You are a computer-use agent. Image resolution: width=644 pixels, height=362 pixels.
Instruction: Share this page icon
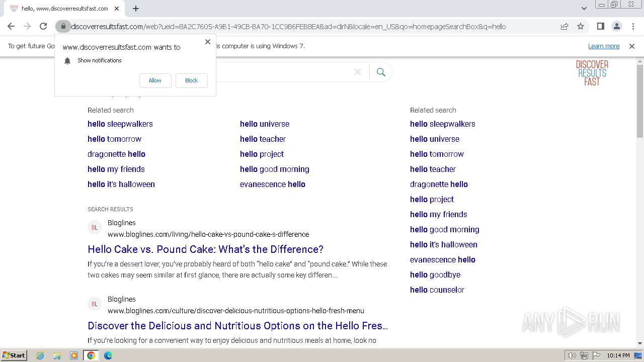[x=565, y=26]
